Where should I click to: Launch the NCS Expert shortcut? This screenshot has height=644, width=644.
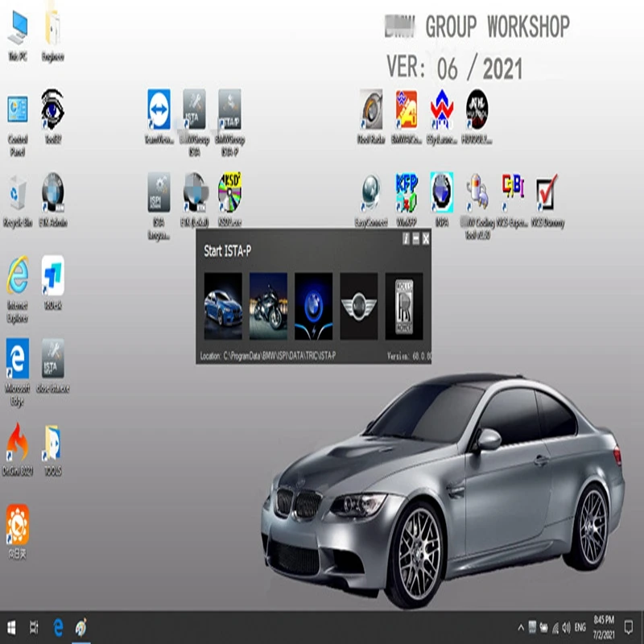tap(512, 200)
